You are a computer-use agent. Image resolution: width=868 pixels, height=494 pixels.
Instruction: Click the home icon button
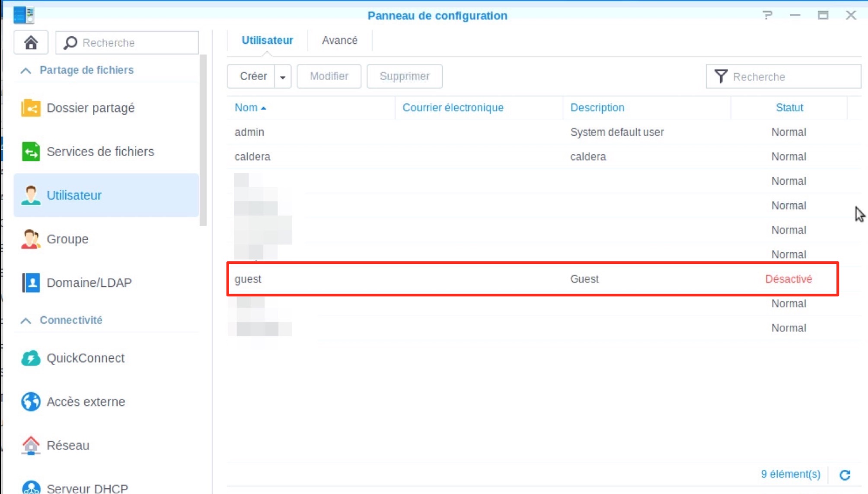(x=31, y=42)
